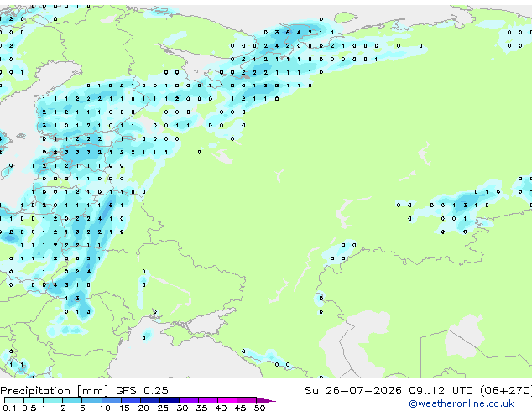Click the 20–25 mm legend color swatch
532x411 pixels.
[150, 400]
